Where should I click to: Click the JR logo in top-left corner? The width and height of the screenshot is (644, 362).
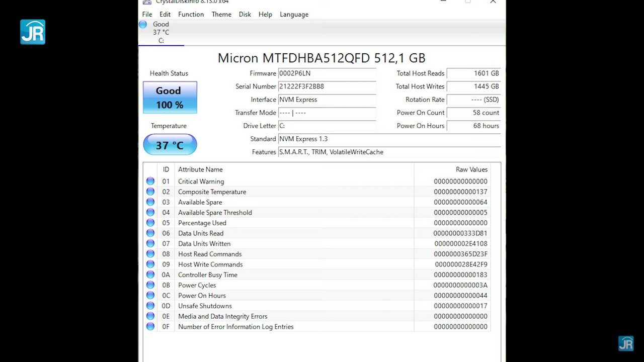click(33, 32)
